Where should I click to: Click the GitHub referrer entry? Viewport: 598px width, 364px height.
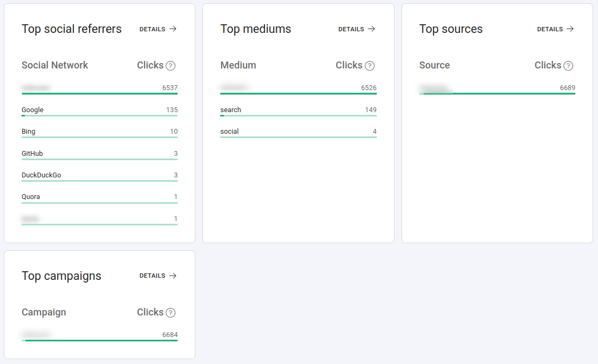click(x=32, y=154)
